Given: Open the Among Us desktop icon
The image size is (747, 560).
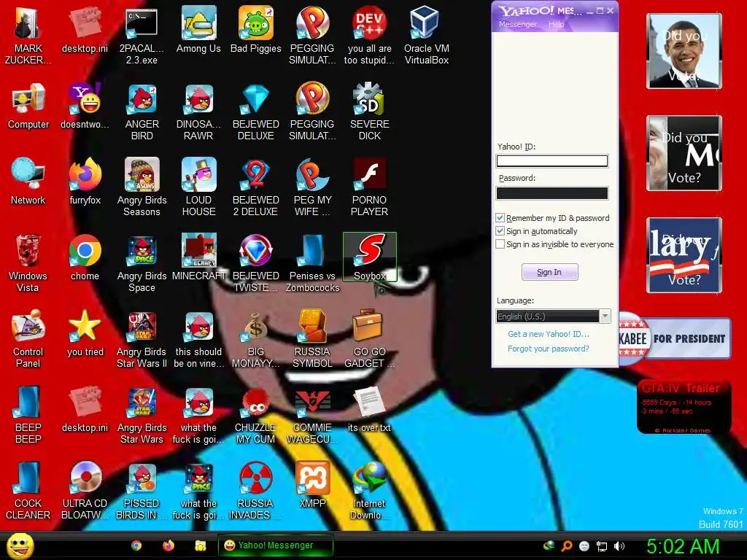Looking at the screenshot, I should (x=198, y=30).
